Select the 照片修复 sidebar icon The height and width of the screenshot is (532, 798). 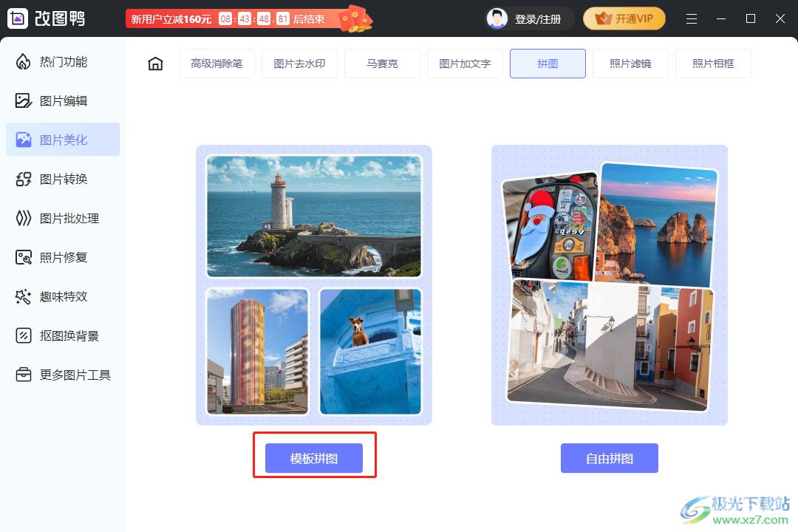24,258
